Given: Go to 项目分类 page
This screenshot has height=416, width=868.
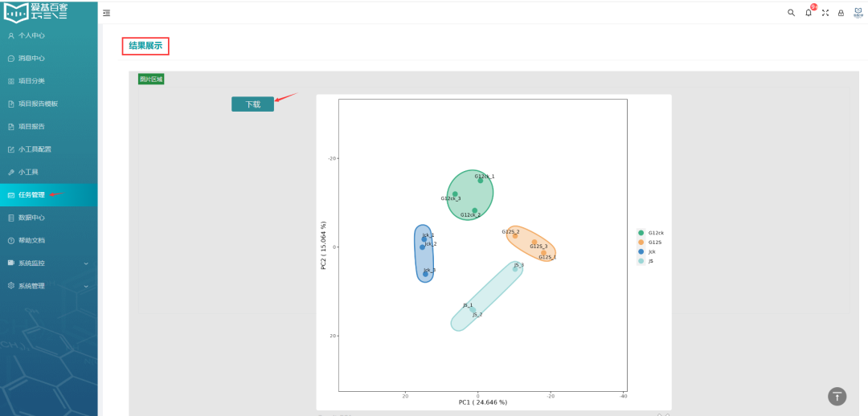Looking at the screenshot, I should 49,81.
